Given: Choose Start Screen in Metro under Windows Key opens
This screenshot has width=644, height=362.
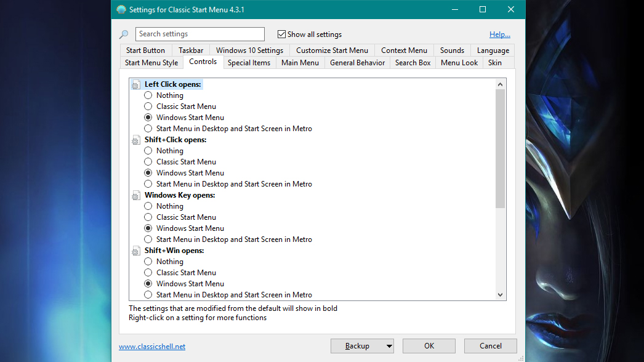Looking at the screenshot, I should (x=148, y=239).
